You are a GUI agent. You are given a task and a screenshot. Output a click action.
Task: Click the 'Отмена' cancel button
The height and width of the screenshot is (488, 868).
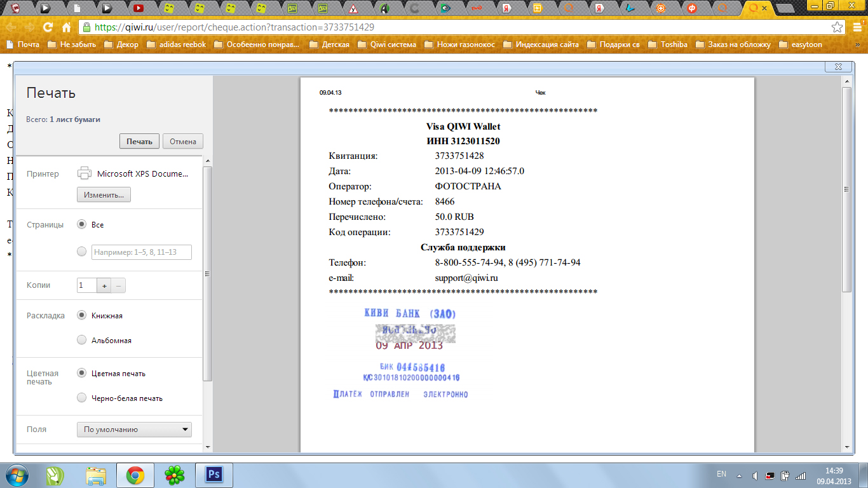click(183, 141)
